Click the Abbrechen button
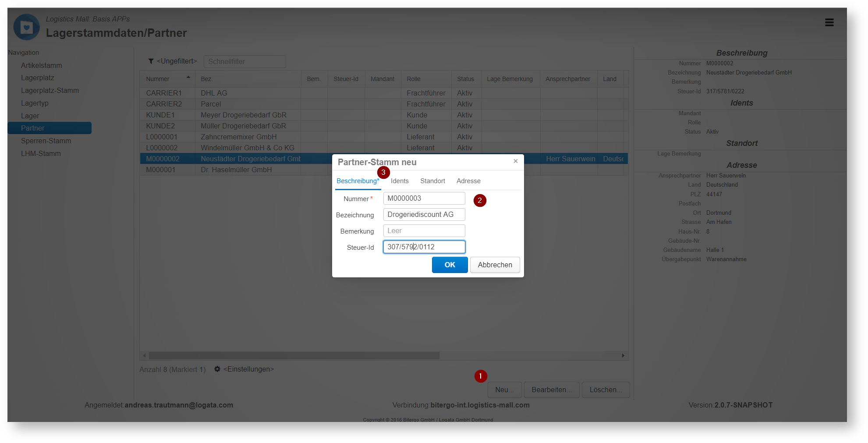 [495, 265]
